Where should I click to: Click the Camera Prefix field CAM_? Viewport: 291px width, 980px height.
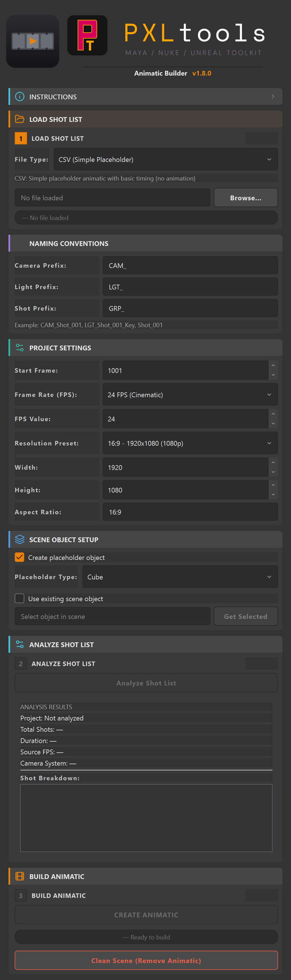tap(190, 265)
